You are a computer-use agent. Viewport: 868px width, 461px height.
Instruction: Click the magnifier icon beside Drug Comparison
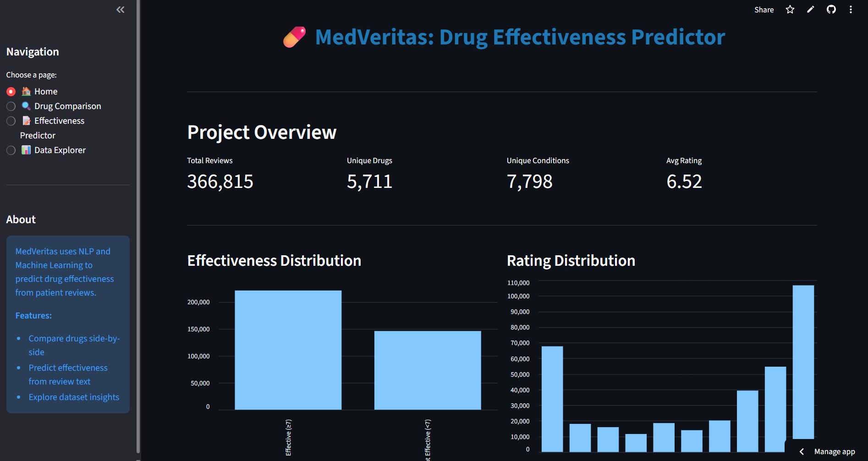[x=26, y=106]
